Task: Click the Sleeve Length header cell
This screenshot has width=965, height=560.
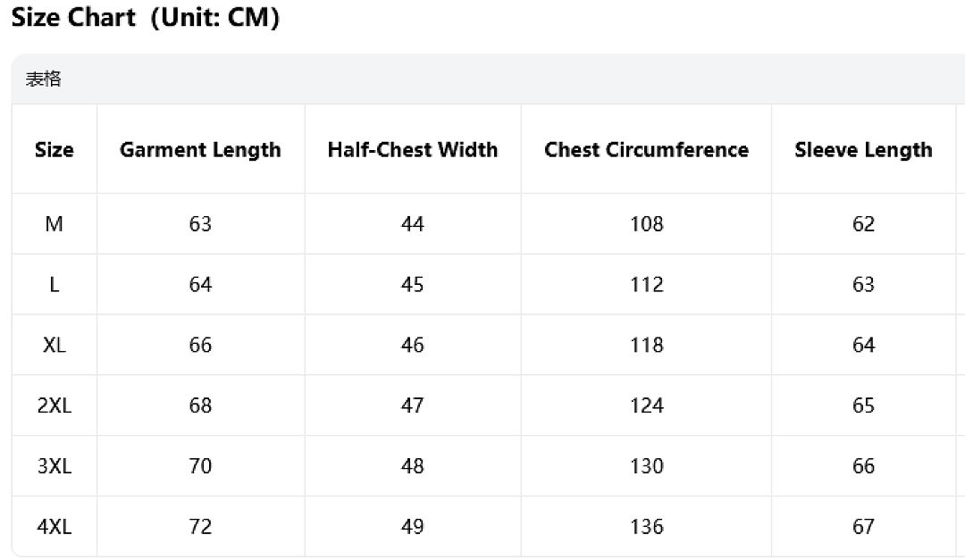Action: coord(863,150)
